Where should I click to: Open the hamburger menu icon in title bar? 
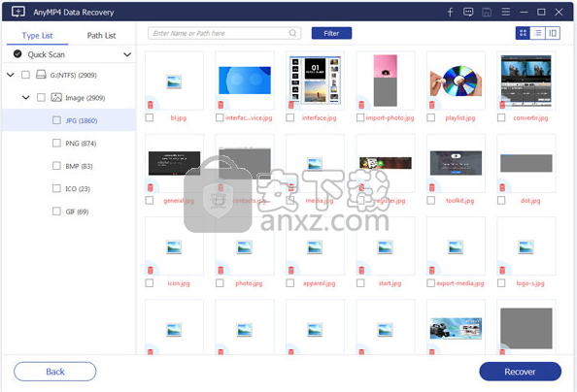click(506, 12)
